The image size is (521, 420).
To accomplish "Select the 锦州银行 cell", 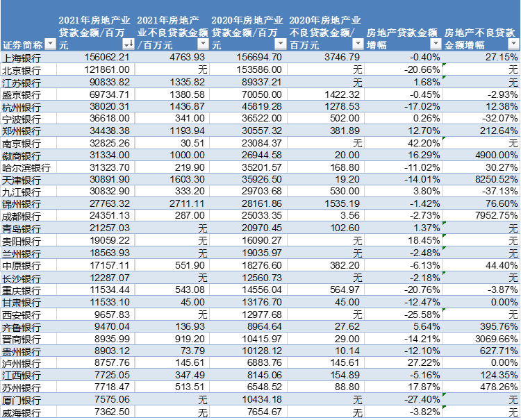I will click(29, 203).
